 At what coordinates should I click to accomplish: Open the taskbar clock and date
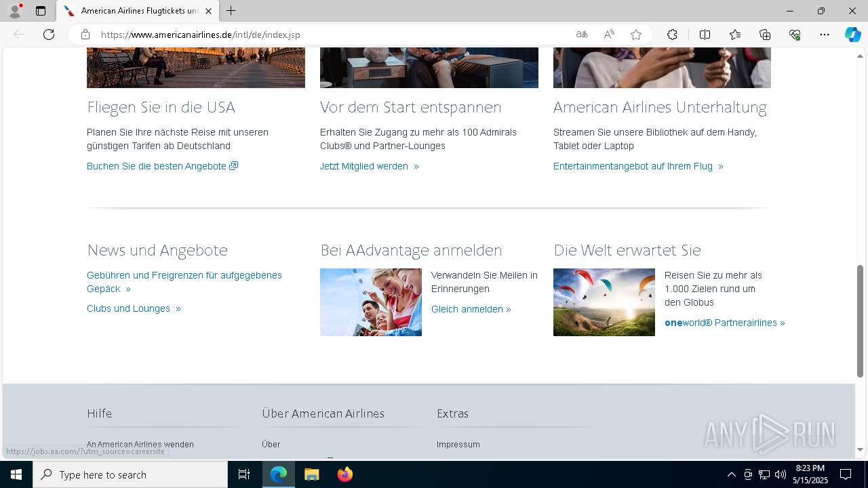(x=810, y=474)
